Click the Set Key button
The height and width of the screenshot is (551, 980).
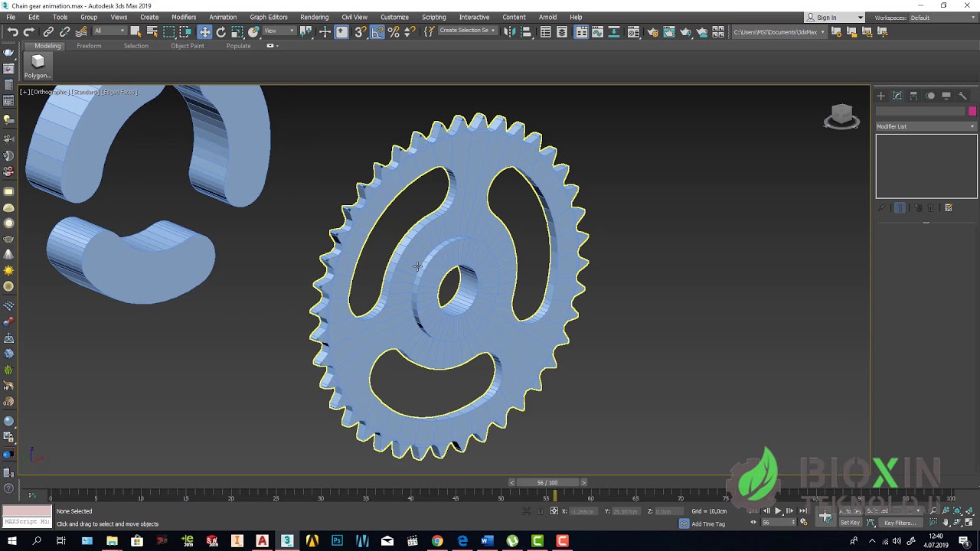point(850,523)
